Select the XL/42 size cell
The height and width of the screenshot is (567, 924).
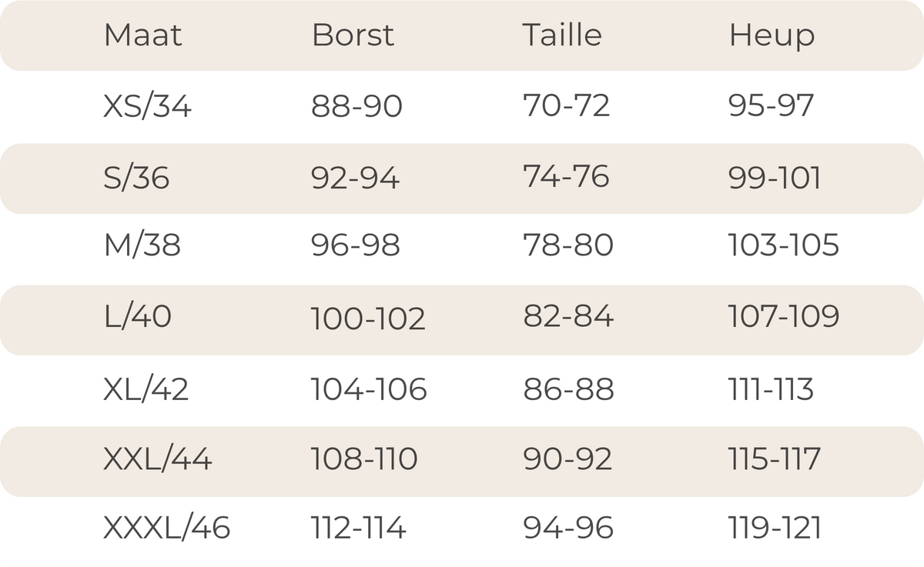click(146, 389)
